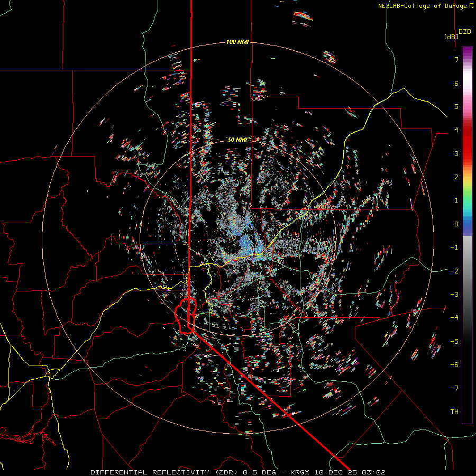
Task: Click the -7 dB value on color scale
Action: (454, 388)
